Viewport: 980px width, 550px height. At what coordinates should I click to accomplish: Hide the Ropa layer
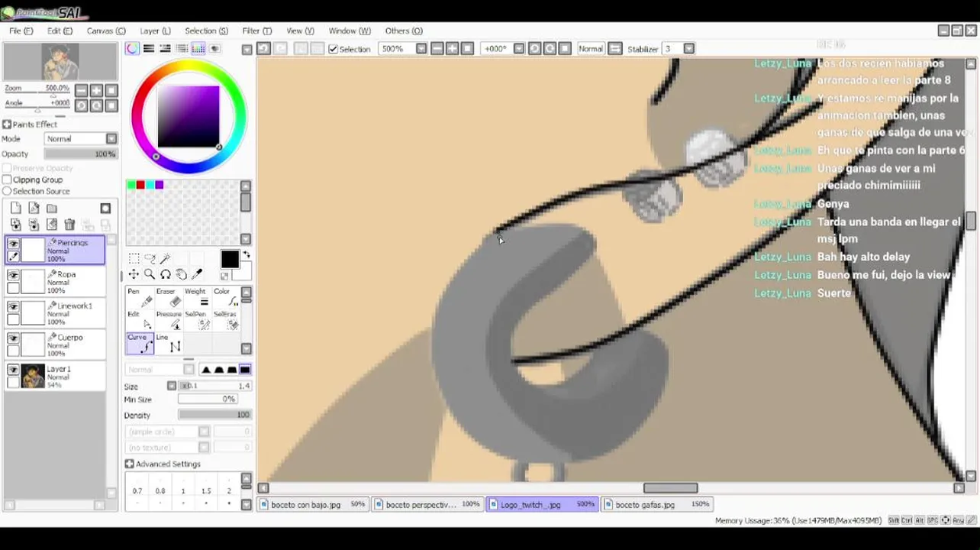click(x=13, y=275)
